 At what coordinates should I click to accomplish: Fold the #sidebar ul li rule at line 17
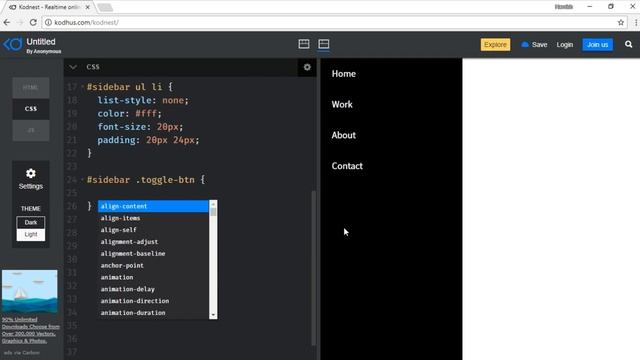(82, 87)
